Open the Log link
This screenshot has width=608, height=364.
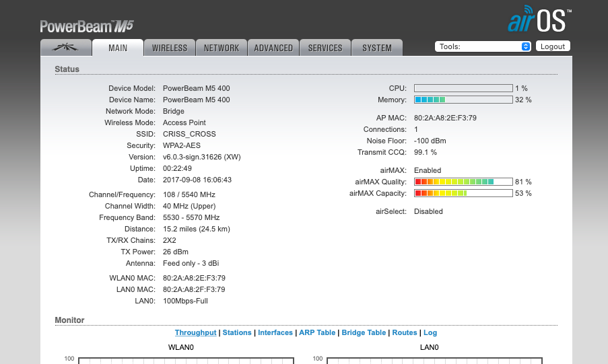pos(430,333)
